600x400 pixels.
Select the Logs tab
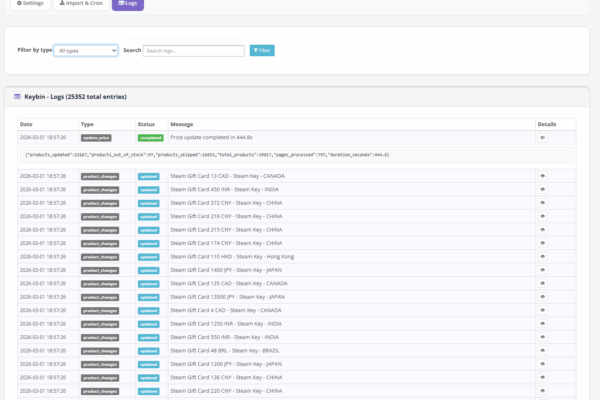(x=127, y=4)
